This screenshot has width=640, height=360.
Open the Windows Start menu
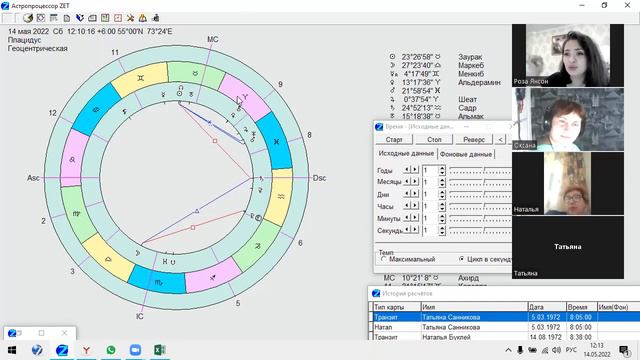pyautogui.click(x=12, y=350)
